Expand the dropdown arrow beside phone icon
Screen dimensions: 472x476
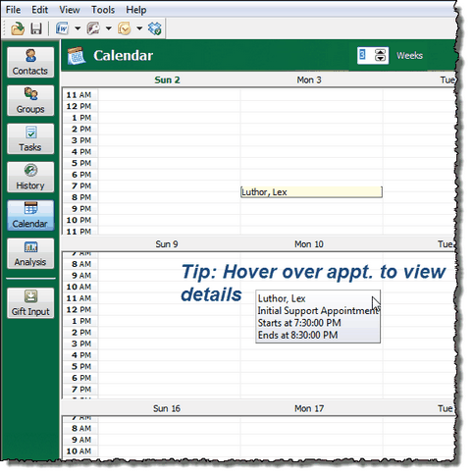(x=109, y=28)
